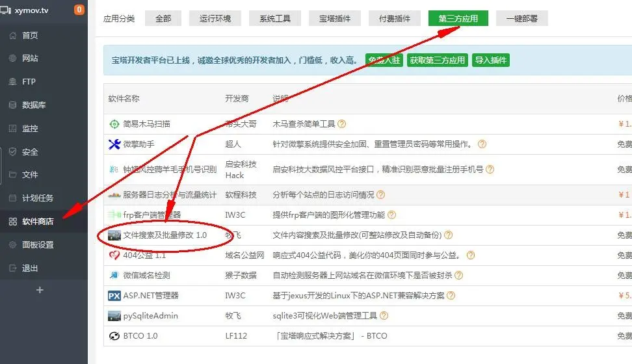Select the 宝塔插件 category tab
The width and height of the screenshot is (632, 364).
(335, 19)
